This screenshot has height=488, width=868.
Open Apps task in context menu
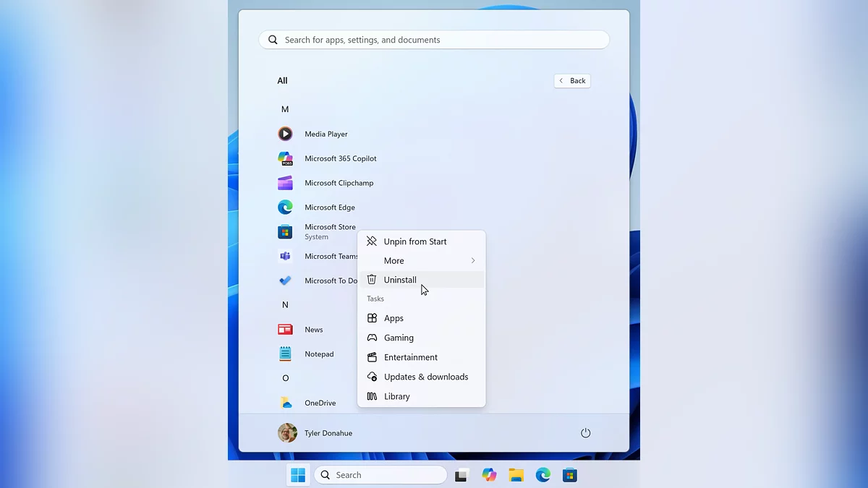422,318
